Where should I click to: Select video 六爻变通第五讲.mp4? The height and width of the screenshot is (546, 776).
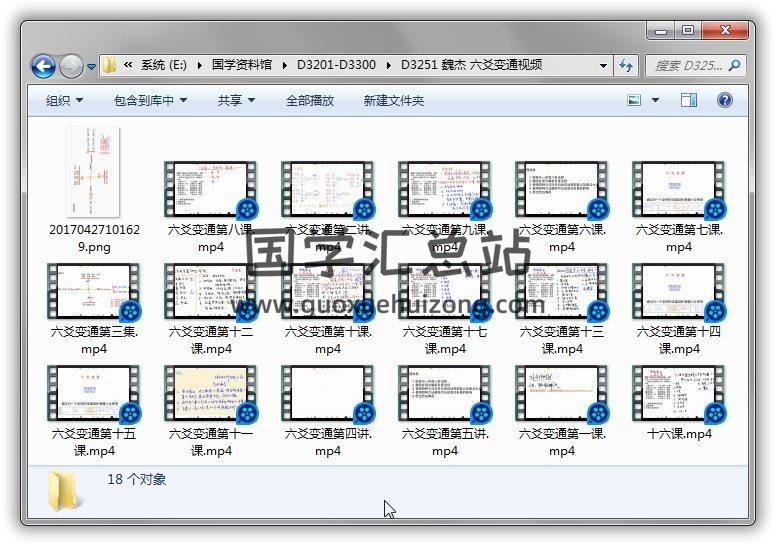click(444, 412)
